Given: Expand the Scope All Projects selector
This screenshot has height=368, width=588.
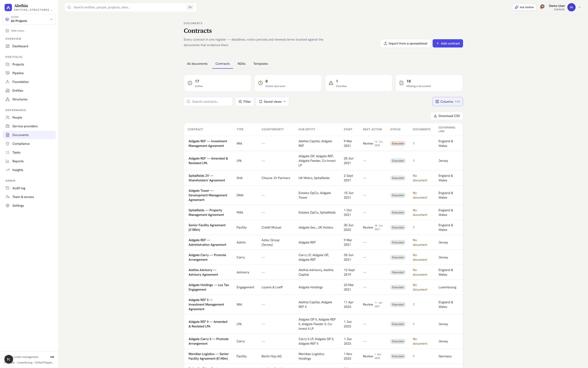Looking at the screenshot, I should pos(29,19).
